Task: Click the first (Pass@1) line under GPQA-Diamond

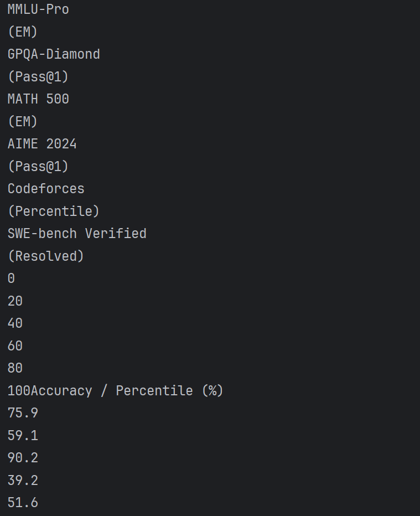Action: tap(38, 76)
